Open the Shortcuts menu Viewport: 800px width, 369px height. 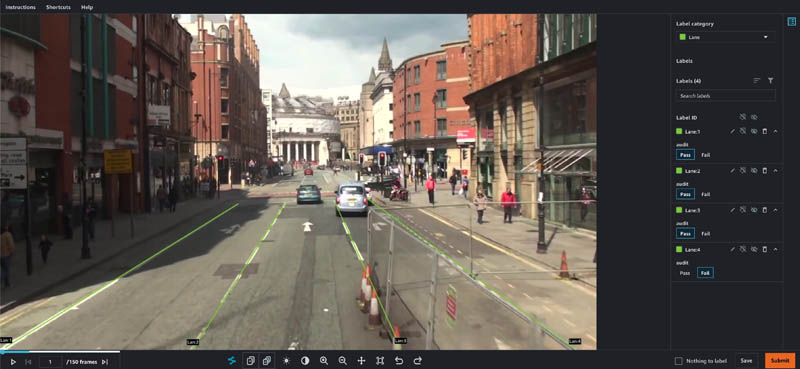58,8
